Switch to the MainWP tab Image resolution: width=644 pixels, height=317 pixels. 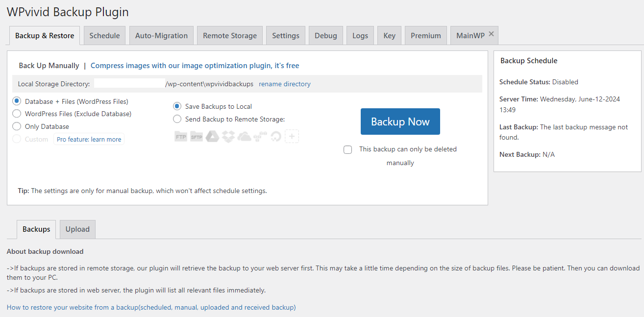[x=471, y=36]
